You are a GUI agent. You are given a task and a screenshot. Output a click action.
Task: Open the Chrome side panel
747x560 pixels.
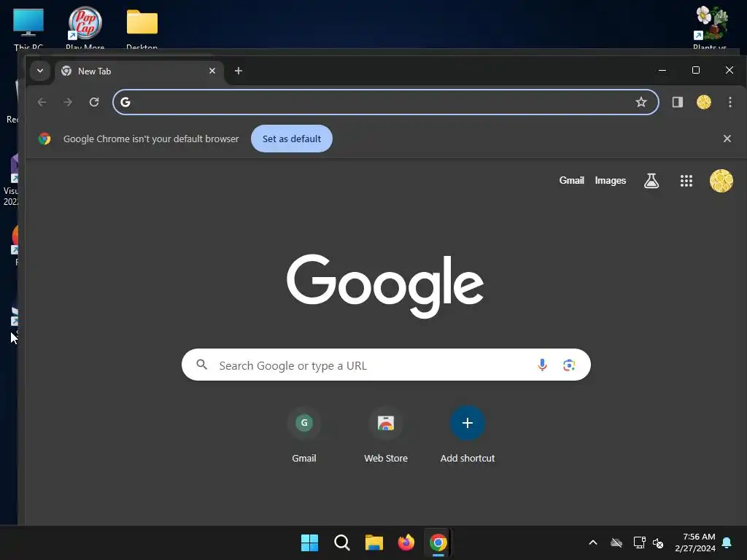pos(678,102)
